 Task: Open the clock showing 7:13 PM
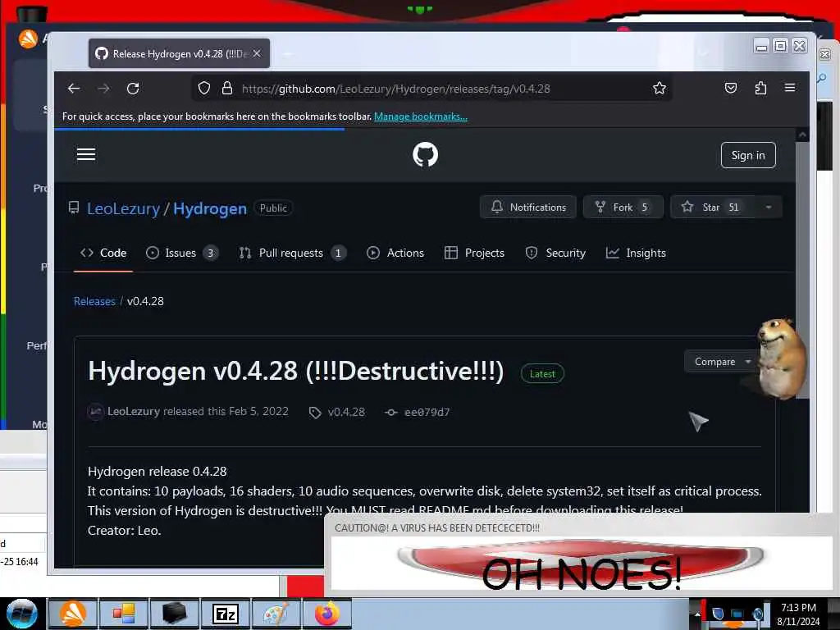[798, 614]
